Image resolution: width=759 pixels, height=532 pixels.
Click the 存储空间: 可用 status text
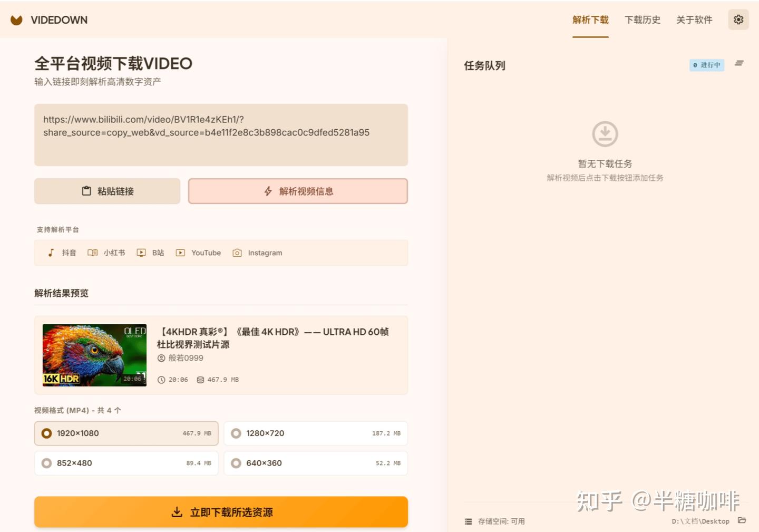click(501, 521)
